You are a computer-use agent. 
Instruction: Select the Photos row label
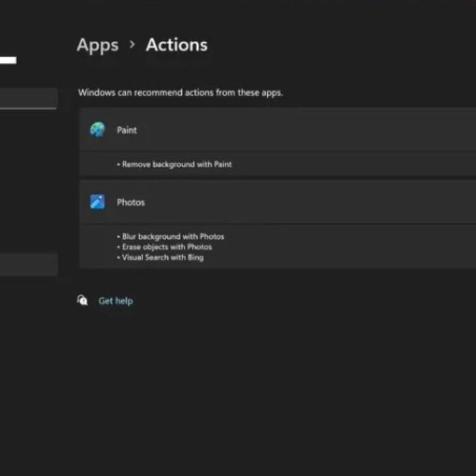[x=130, y=202]
